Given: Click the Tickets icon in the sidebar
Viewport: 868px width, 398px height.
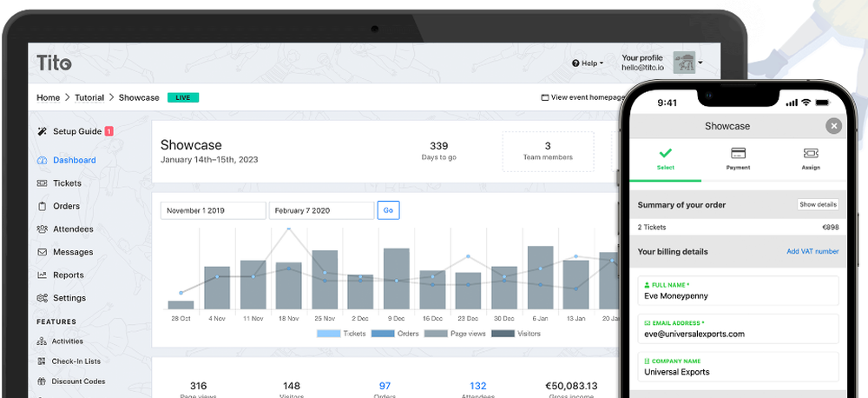Looking at the screenshot, I should (x=42, y=183).
